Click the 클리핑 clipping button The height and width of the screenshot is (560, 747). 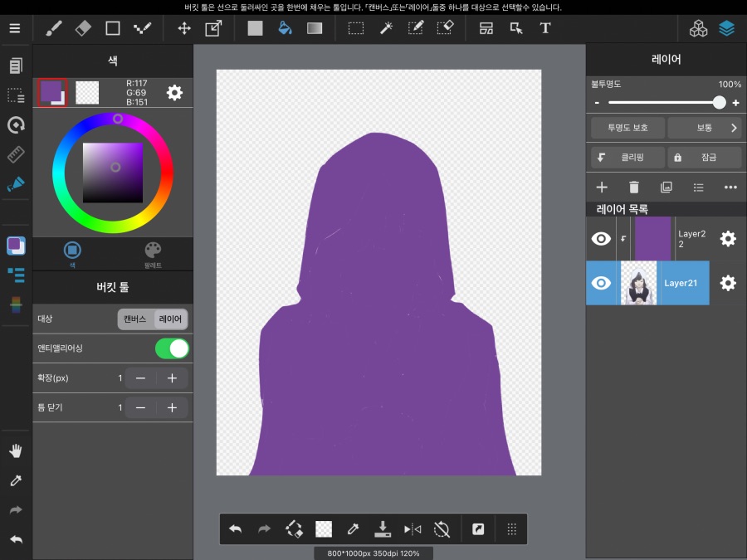tap(629, 157)
